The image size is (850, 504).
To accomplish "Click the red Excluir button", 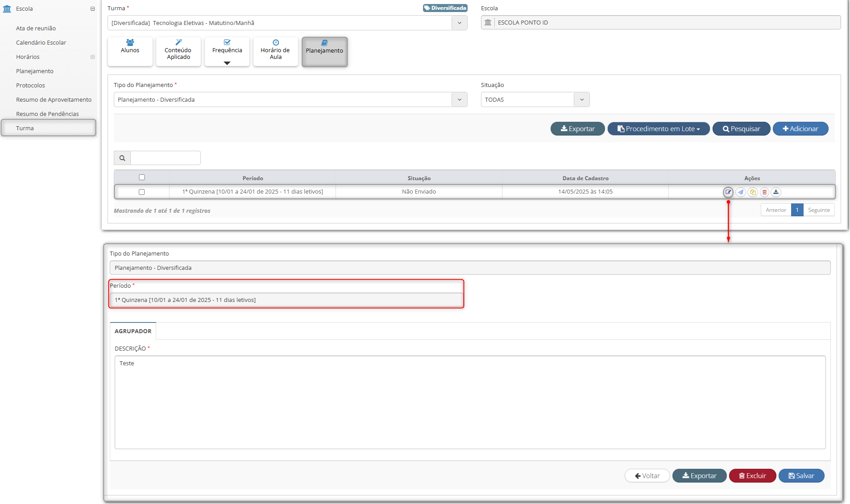I will click(x=753, y=476).
